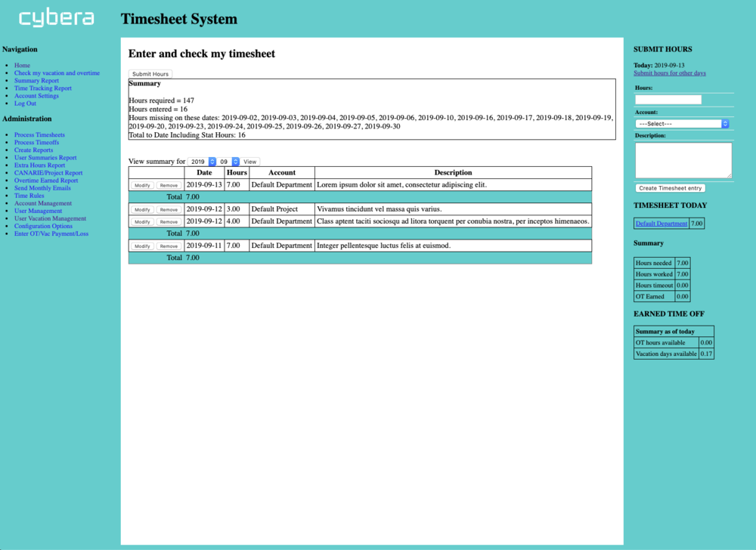The height and width of the screenshot is (550, 756).
Task: Open Process Timeoffs admin link
Action: click(36, 142)
